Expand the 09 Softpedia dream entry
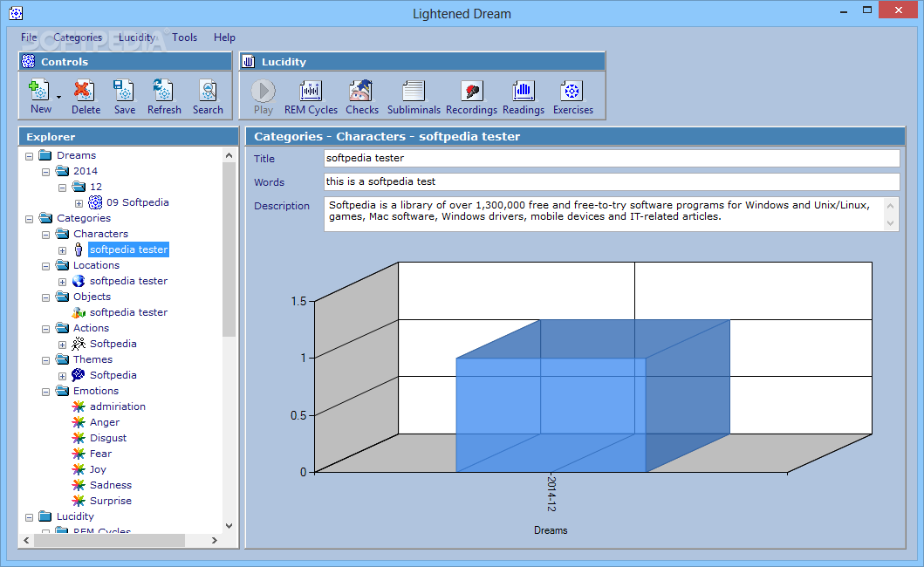Viewport: 924px width, 567px height. [79, 203]
